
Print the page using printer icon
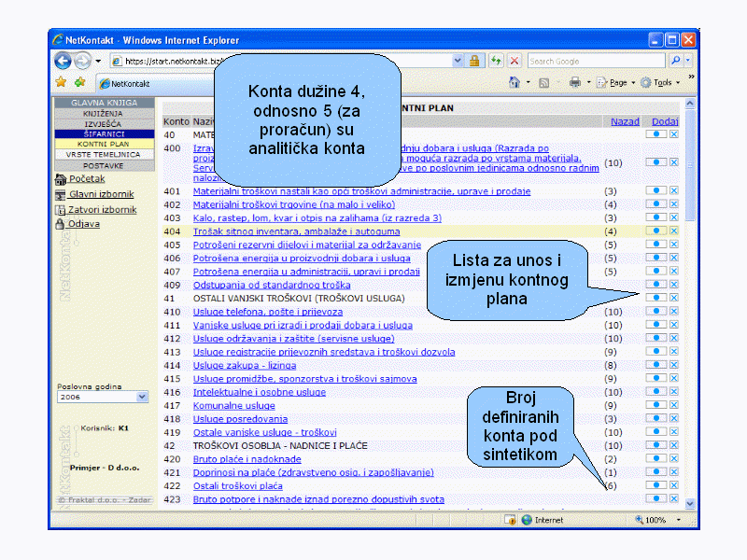click(x=575, y=82)
